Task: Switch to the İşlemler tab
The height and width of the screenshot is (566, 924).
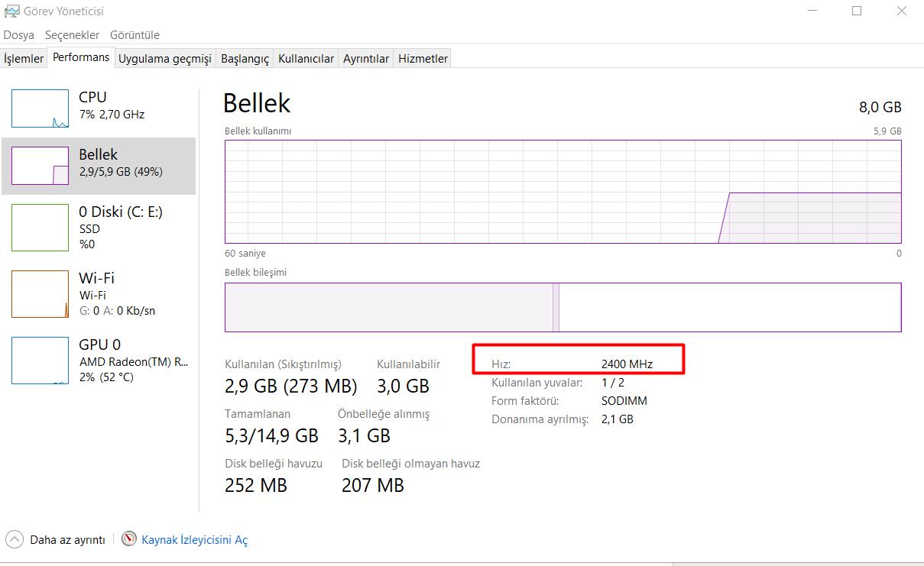Action: click(24, 59)
